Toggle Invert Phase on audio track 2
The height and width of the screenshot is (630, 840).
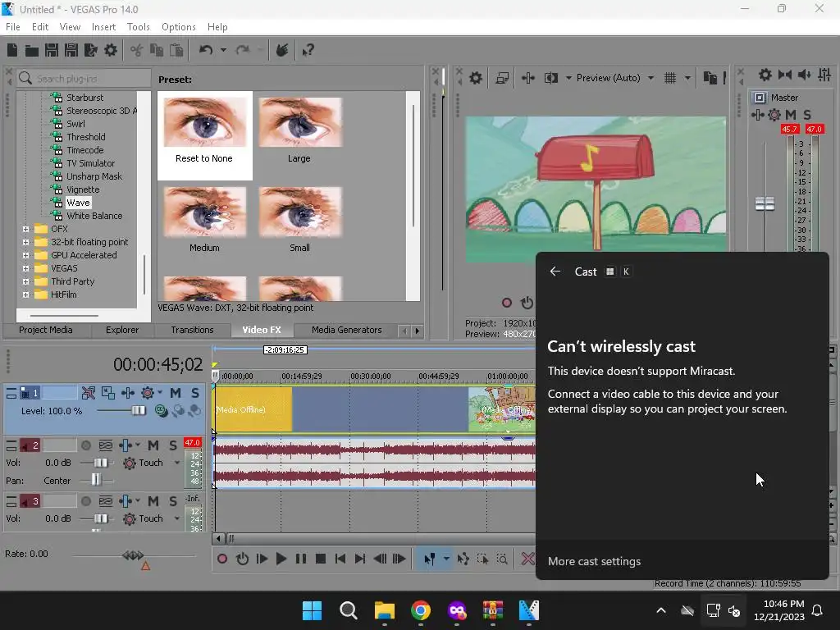point(106,445)
